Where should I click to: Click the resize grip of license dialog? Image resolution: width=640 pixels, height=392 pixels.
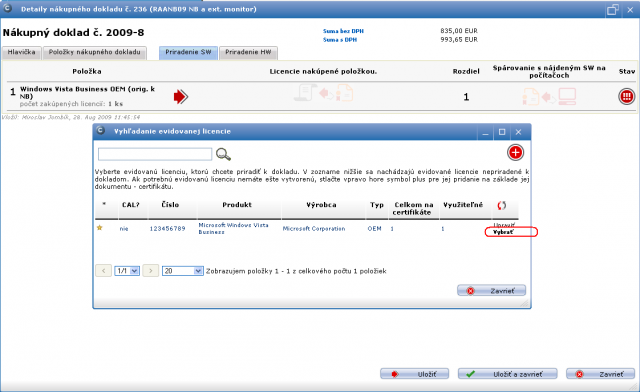tap(525, 303)
